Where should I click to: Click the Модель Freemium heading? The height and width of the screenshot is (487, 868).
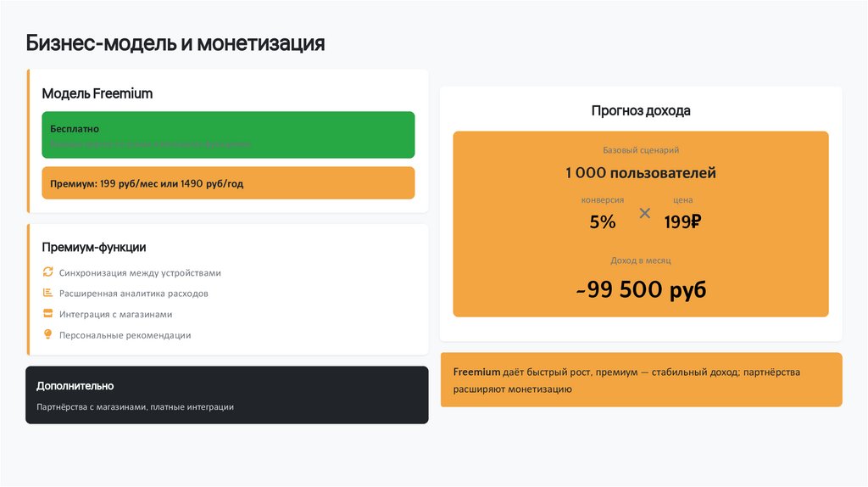[97, 93]
